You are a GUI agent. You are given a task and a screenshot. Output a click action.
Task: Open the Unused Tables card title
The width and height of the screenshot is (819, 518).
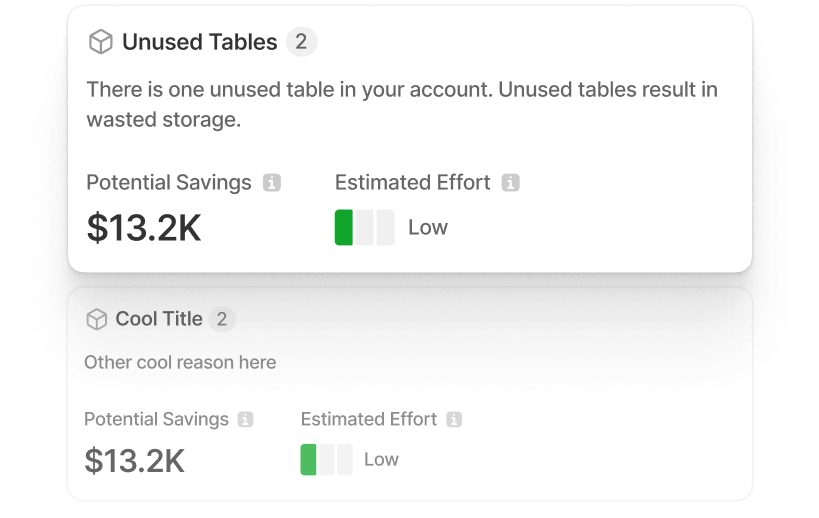(199, 42)
